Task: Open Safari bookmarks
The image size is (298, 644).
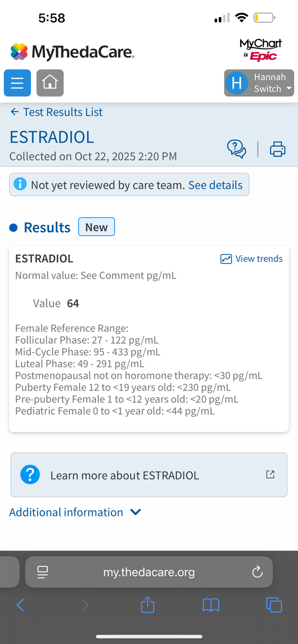Action: pyautogui.click(x=211, y=605)
